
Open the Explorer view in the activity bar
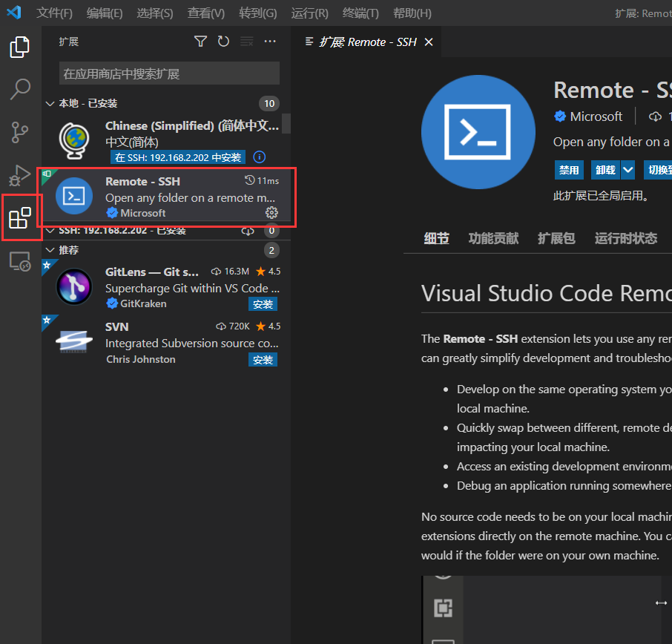click(19, 47)
